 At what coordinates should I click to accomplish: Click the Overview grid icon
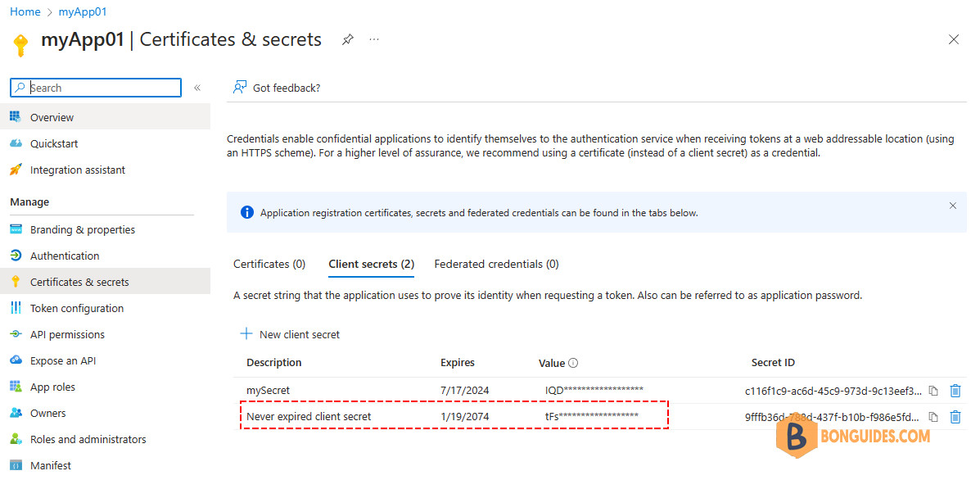click(16, 117)
